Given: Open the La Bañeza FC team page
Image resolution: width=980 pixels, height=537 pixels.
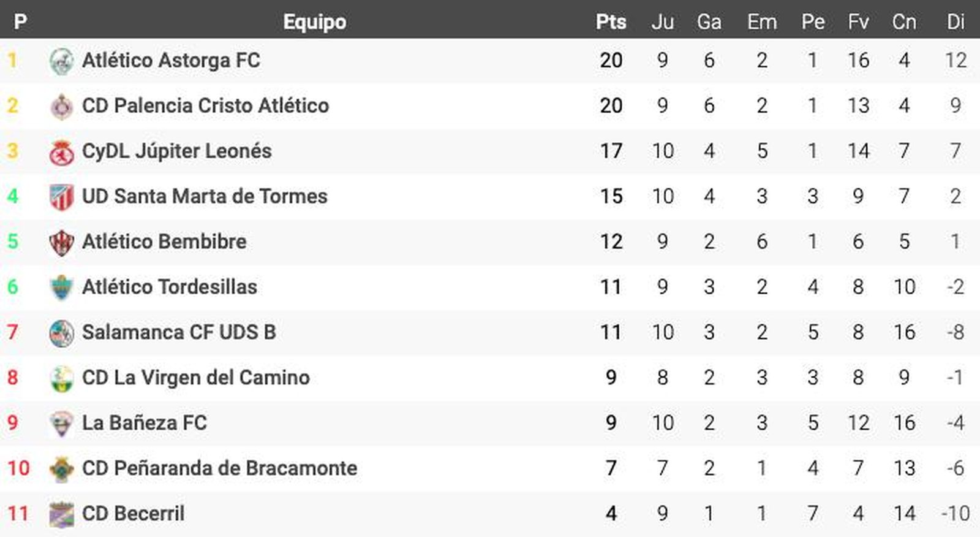Looking at the screenshot, I should pyautogui.click(x=144, y=423).
